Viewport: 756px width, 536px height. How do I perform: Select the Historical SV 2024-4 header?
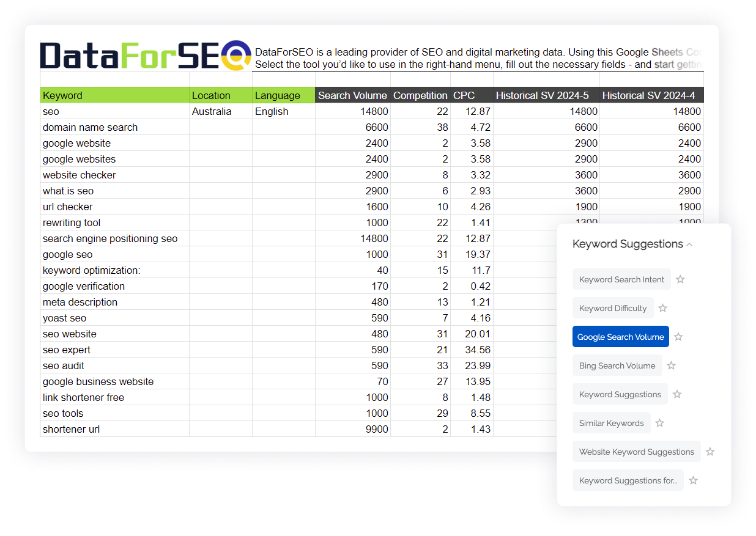click(x=651, y=95)
